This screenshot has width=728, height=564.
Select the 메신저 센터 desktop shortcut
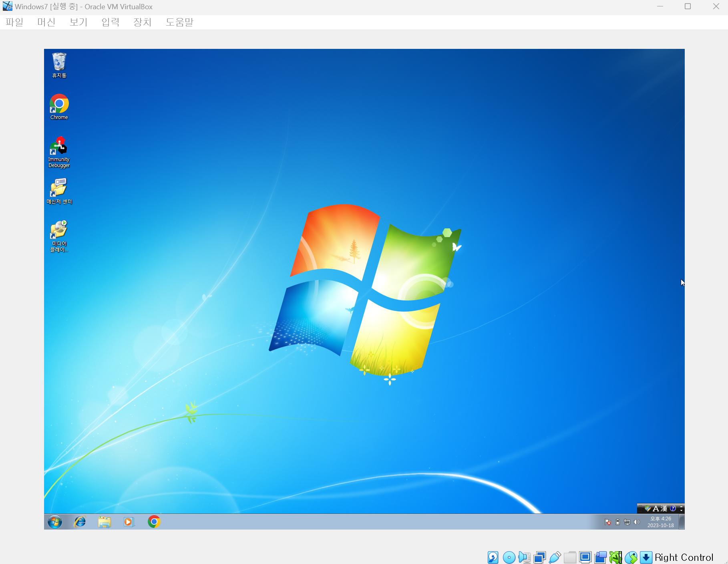pyautogui.click(x=59, y=191)
